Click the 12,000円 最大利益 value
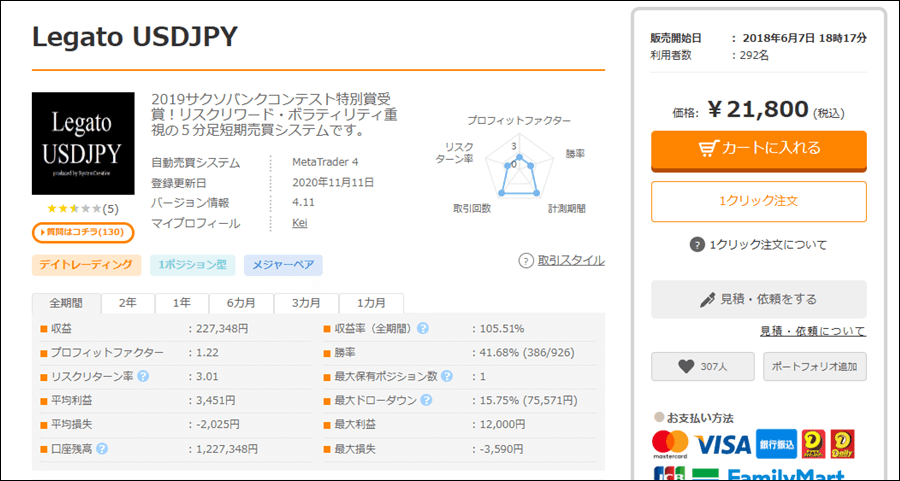Screen dimensions: 900x481 pyautogui.click(x=502, y=425)
